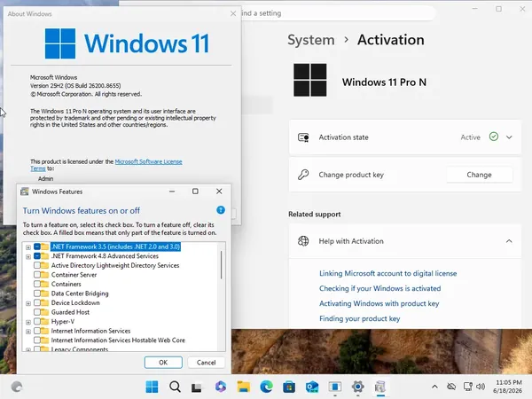
Task: Toggle .NET Framework 3.5 checkbox
Action: [x=37, y=246]
